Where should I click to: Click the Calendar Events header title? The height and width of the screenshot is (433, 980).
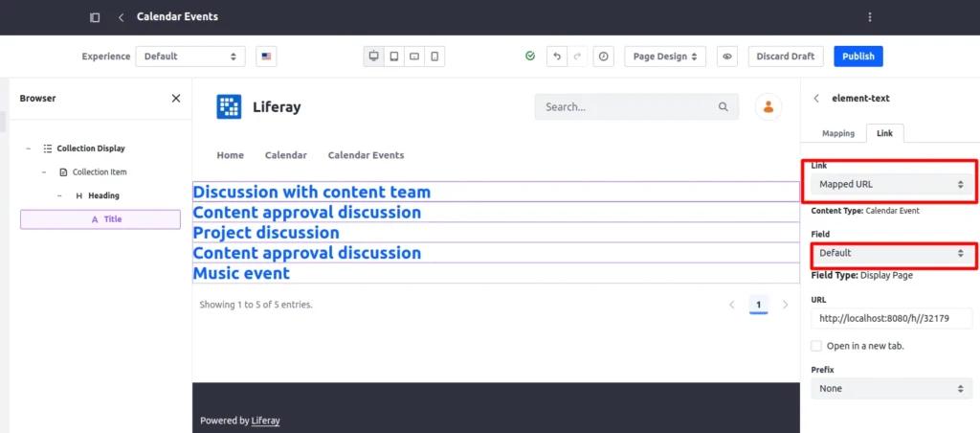tap(177, 17)
